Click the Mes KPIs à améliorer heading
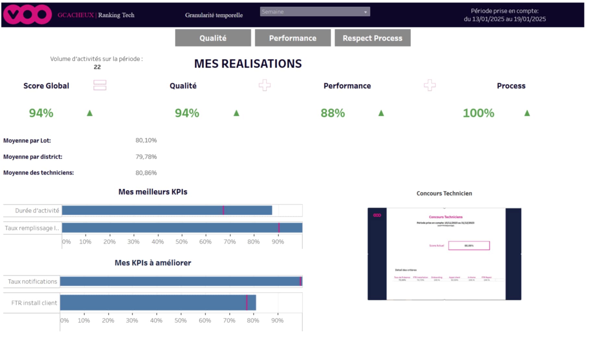The height and width of the screenshot is (364, 606). pyautogui.click(x=153, y=263)
